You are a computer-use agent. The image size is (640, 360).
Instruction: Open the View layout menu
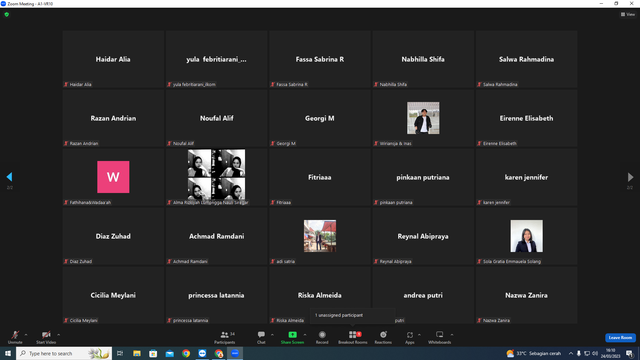(x=628, y=14)
